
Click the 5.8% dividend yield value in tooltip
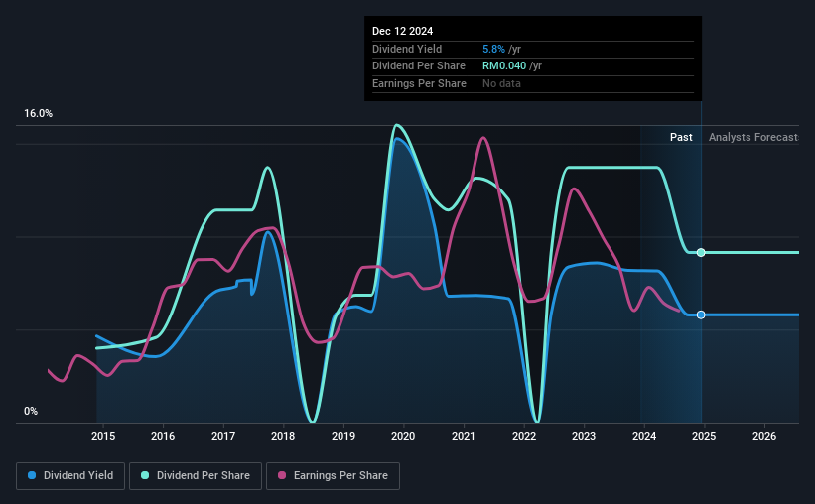[x=493, y=49]
